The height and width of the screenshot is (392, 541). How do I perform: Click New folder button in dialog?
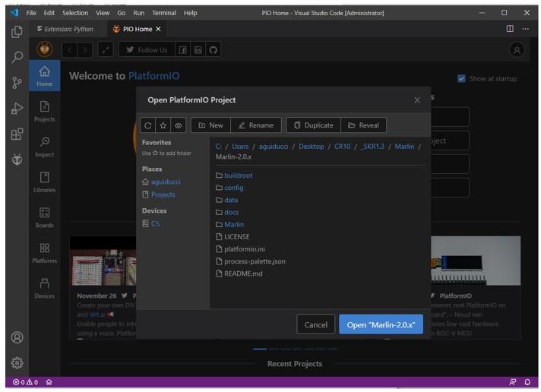click(210, 125)
